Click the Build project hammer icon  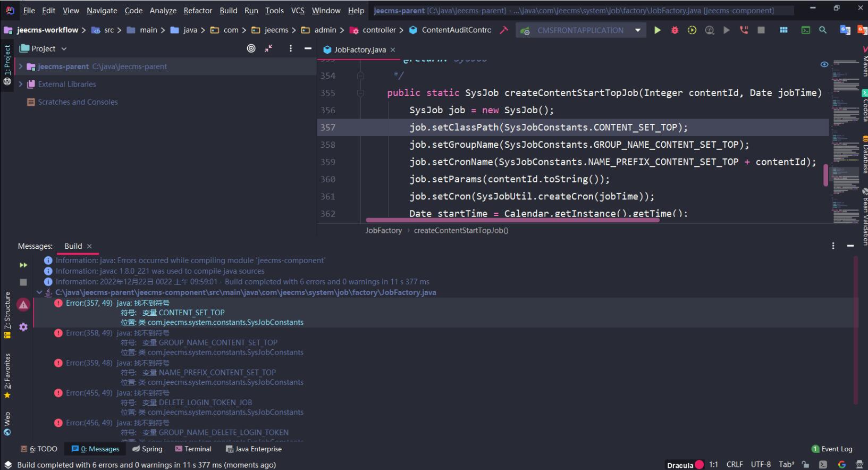tap(504, 30)
